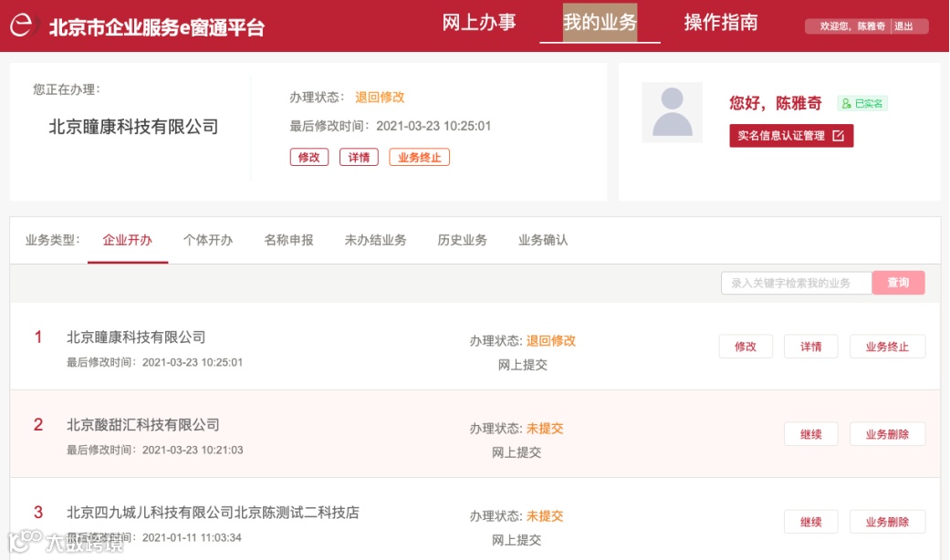This screenshot has width=950, height=560.
Task: Open the 操作指南 menu
Action: 721,23
